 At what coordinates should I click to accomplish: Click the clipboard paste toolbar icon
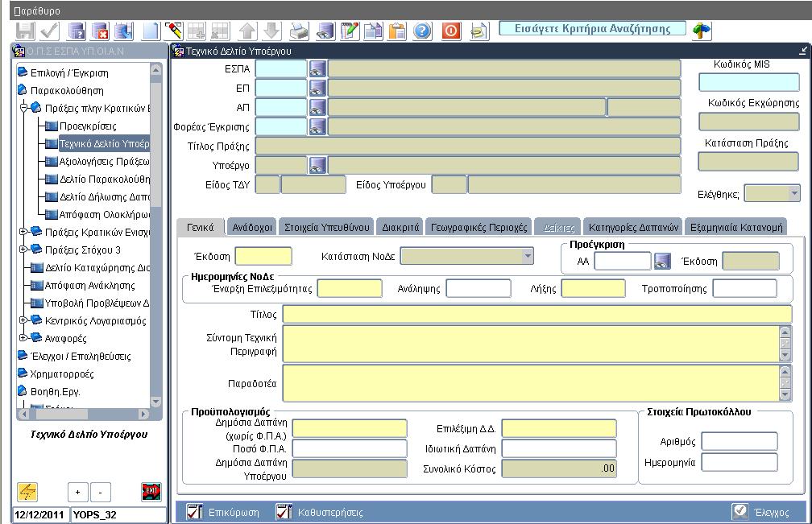click(x=397, y=31)
